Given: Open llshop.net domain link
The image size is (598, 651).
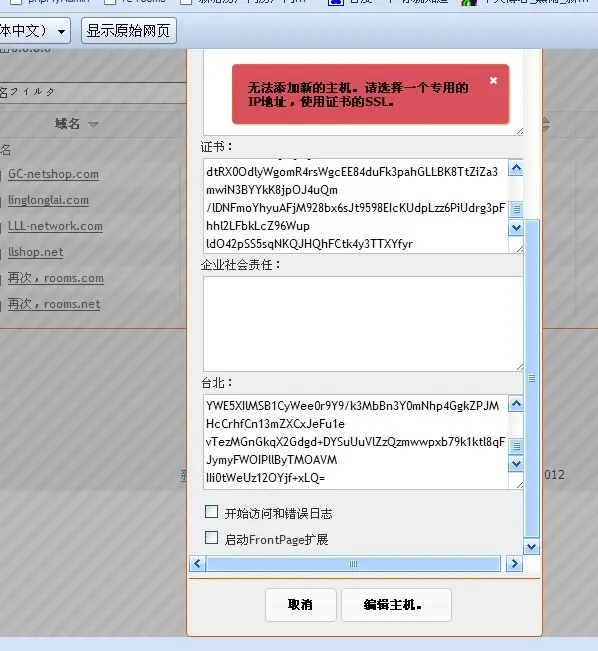Looking at the screenshot, I should click(x=36, y=252).
